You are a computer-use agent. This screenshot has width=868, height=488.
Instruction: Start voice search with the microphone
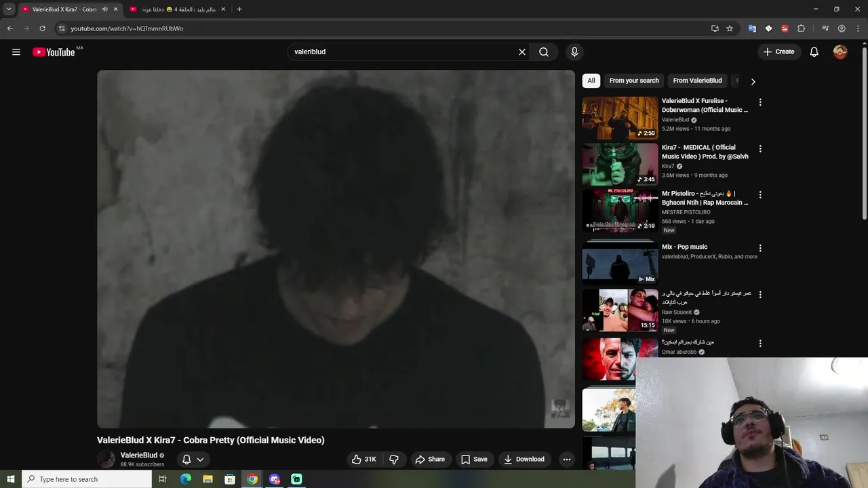click(x=574, y=52)
